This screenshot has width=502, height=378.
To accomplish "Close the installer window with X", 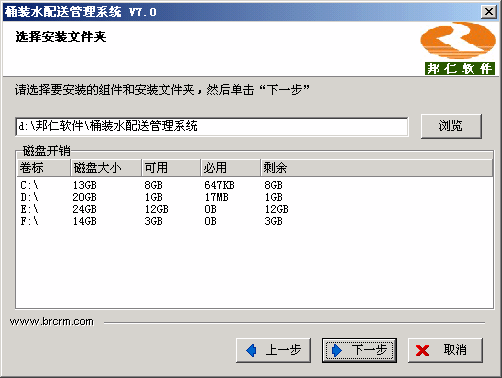I will pyautogui.click(x=489, y=12).
